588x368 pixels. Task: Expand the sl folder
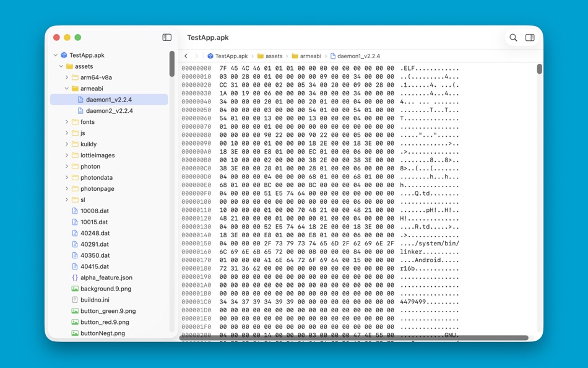67,199
